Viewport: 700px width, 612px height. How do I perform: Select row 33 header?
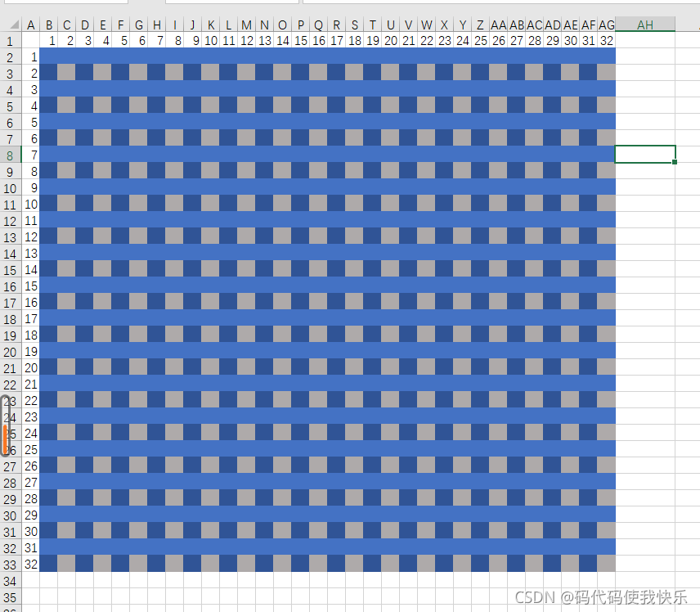(x=11, y=565)
